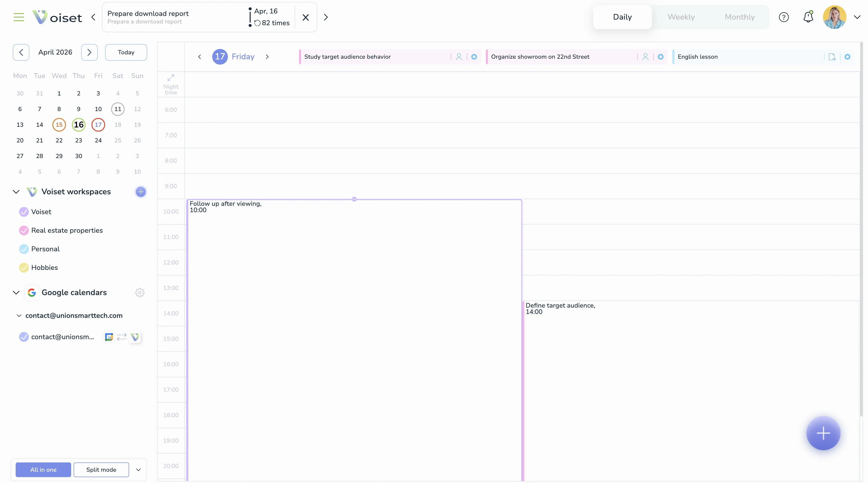The width and height of the screenshot is (868, 483).
Task: Select the assignee icon on Study target audience behavior
Action: 459,57
